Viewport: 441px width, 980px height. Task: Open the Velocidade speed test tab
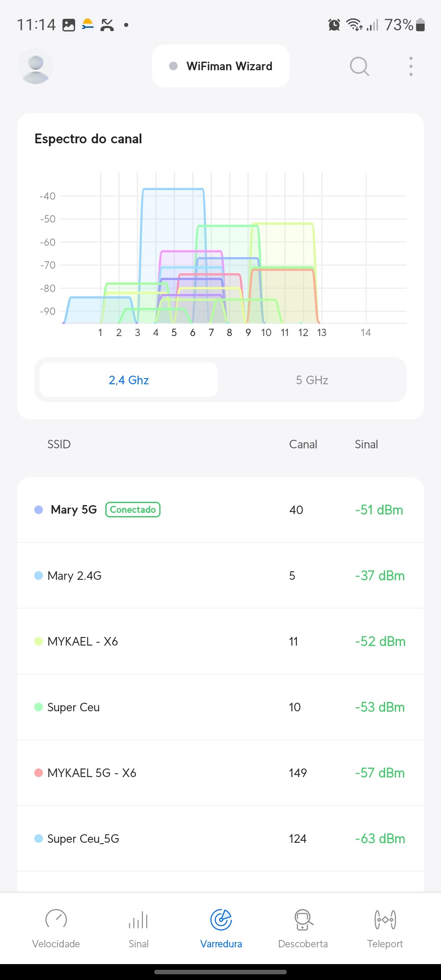tap(56, 928)
